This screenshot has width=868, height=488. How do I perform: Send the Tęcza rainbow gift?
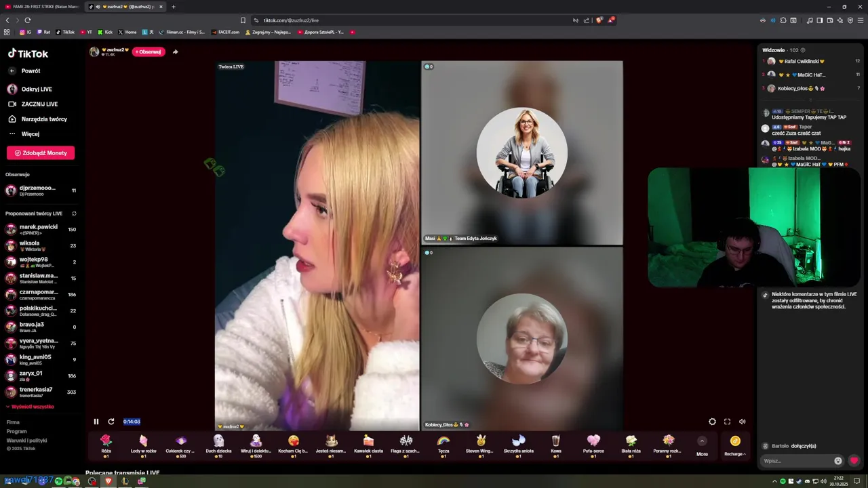pyautogui.click(x=443, y=445)
